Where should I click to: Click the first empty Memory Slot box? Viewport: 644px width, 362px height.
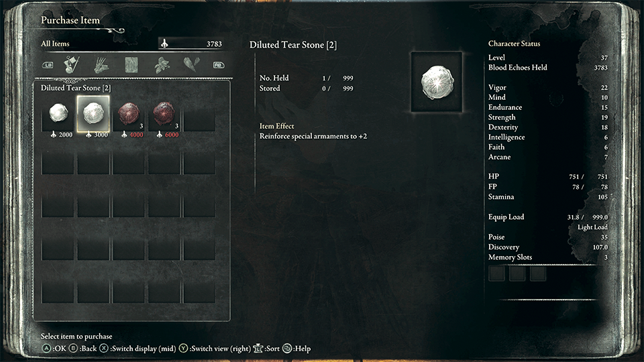(496, 273)
